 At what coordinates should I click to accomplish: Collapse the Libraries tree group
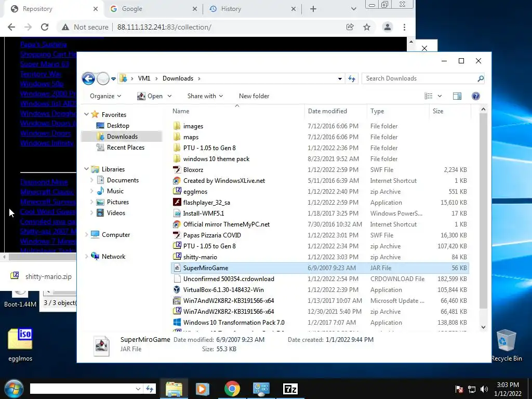87,169
